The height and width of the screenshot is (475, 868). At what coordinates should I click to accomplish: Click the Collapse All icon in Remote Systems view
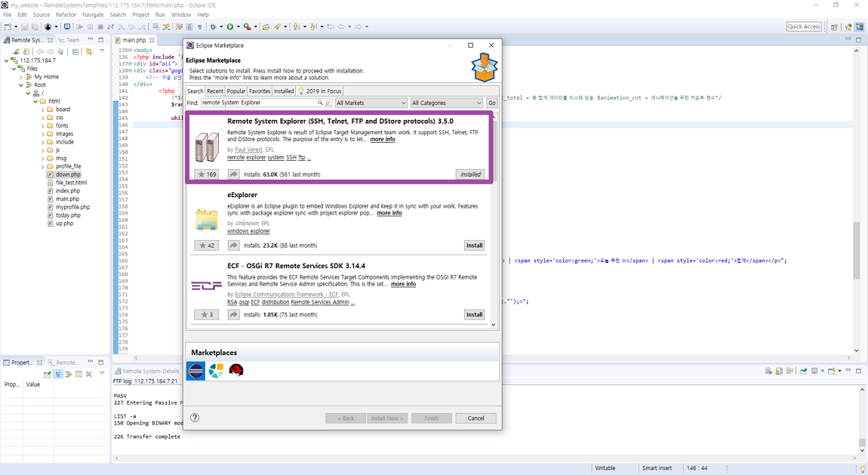[x=75, y=51]
